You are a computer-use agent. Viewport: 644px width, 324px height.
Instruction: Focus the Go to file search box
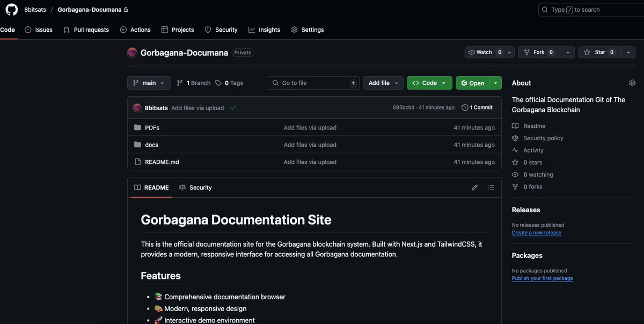pyautogui.click(x=313, y=83)
